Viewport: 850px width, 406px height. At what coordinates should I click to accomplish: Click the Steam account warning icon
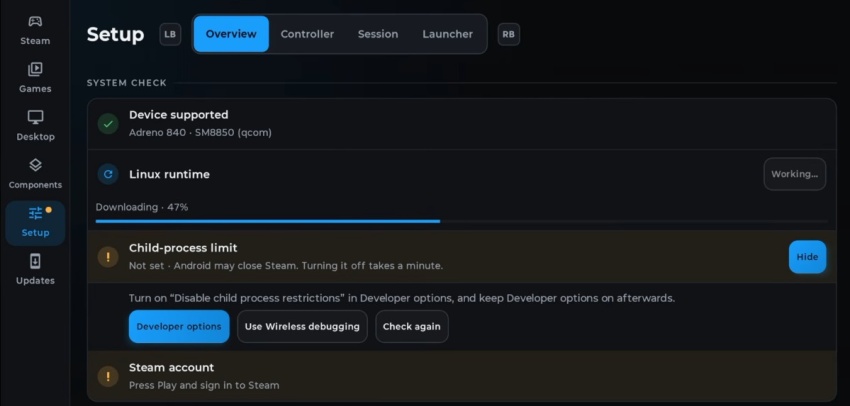tap(108, 376)
